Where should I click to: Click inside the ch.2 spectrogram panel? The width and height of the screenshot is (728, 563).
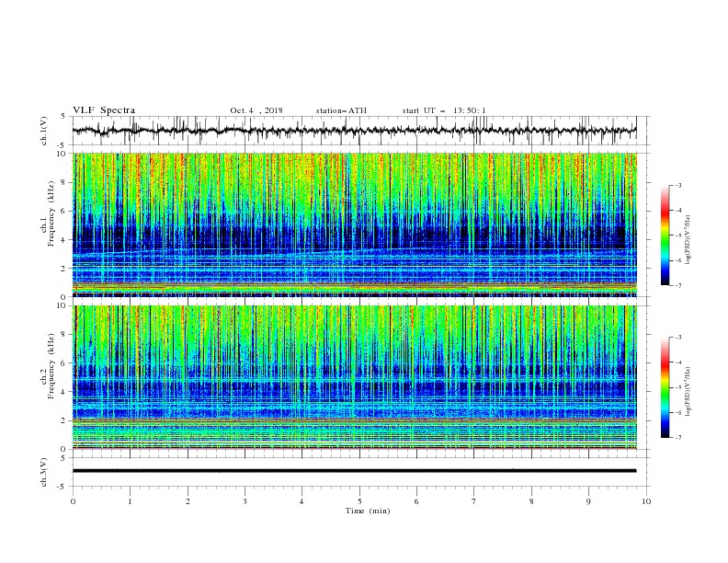(x=355, y=377)
